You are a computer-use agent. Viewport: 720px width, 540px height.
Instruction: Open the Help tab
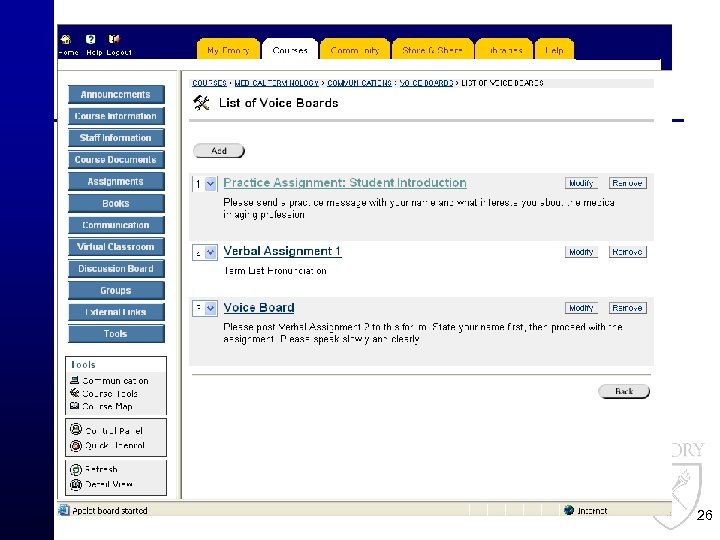[555, 50]
